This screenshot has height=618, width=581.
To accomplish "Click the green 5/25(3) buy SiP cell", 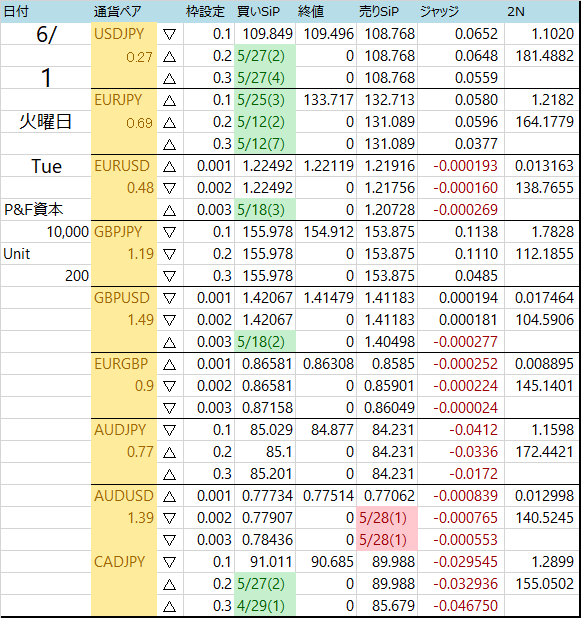I will pyautogui.click(x=265, y=100).
